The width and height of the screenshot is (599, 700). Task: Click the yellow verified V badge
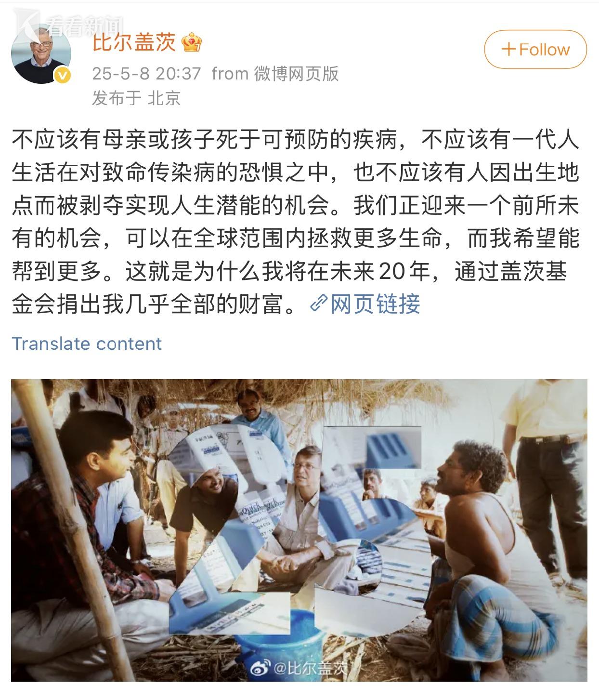pyautogui.click(x=63, y=76)
